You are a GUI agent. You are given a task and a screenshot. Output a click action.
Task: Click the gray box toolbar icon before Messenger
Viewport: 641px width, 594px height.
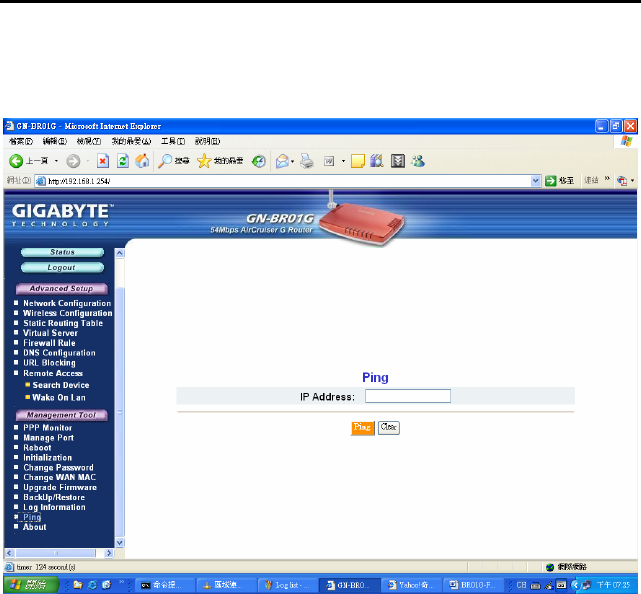tap(397, 161)
